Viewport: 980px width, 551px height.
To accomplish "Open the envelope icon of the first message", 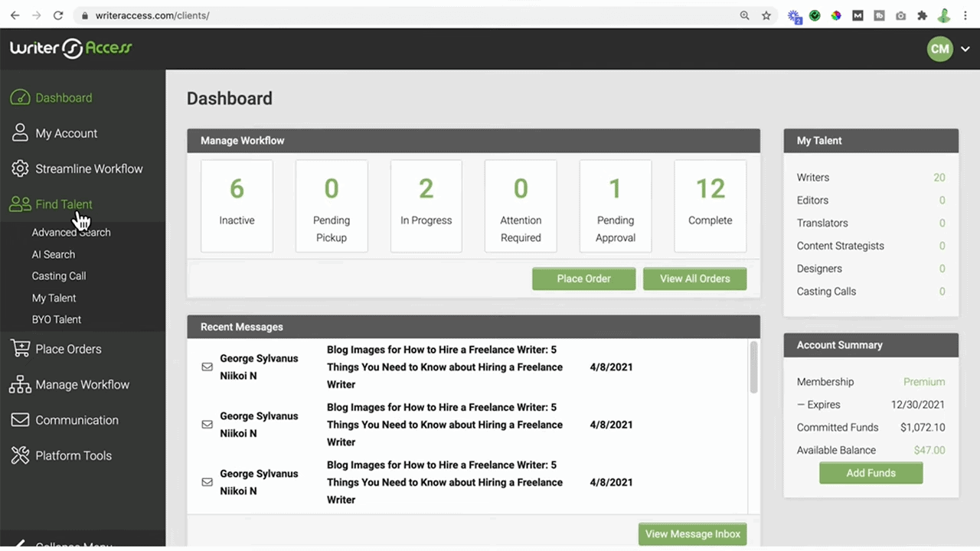I will 207,367.
